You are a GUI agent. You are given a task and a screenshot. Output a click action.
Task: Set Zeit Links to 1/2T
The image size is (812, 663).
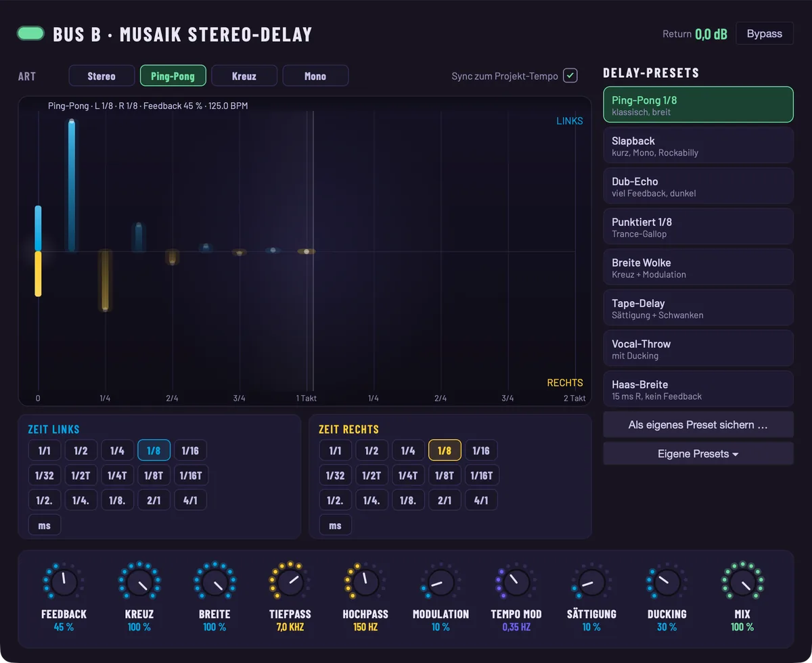pyautogui.click(x=81, y=476)
